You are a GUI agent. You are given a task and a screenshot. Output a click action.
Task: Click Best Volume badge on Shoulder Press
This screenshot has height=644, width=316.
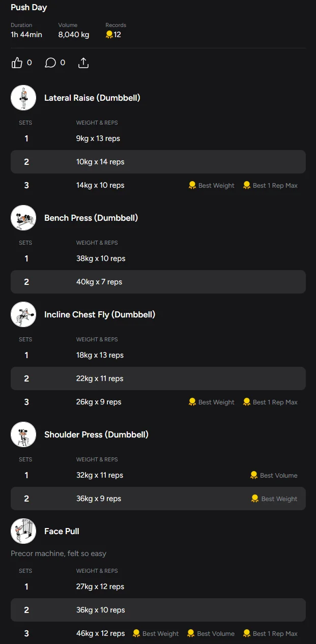click(x=274, y=475)
